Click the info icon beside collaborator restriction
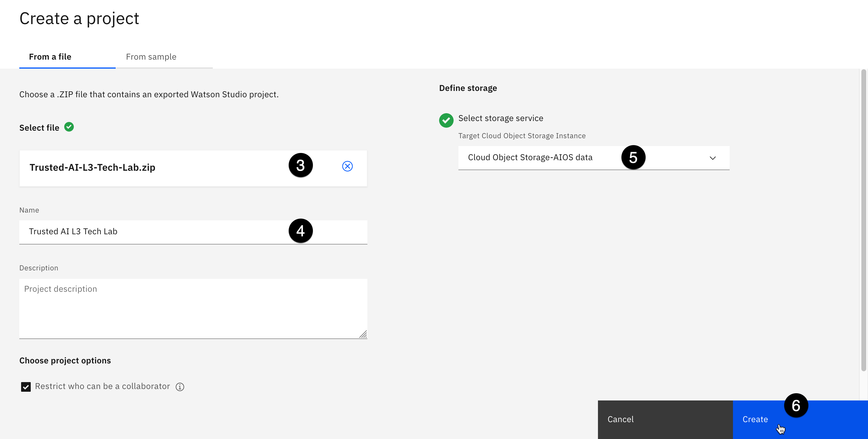 [180, 387]
